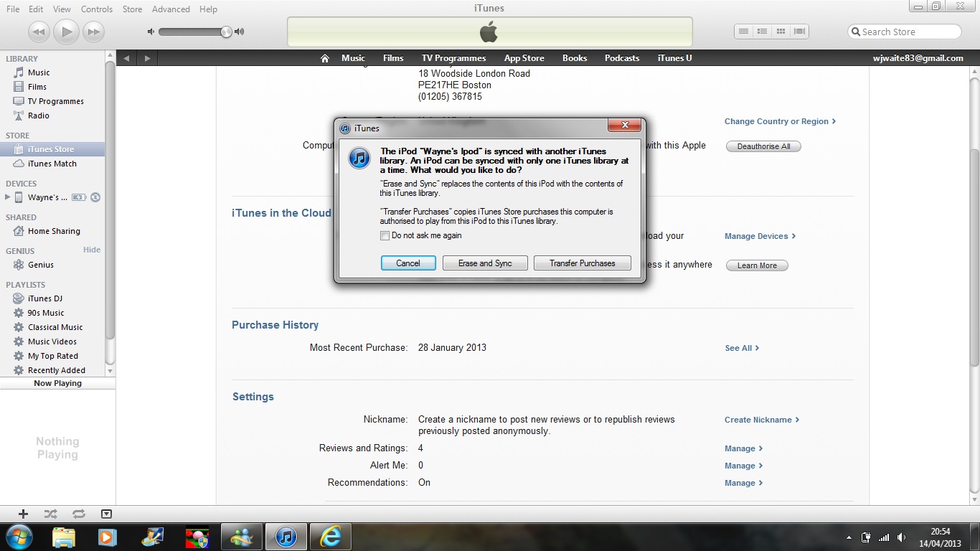Click the Transfer Purchases button
Viewport: 980px width, 551px height.
583,263
